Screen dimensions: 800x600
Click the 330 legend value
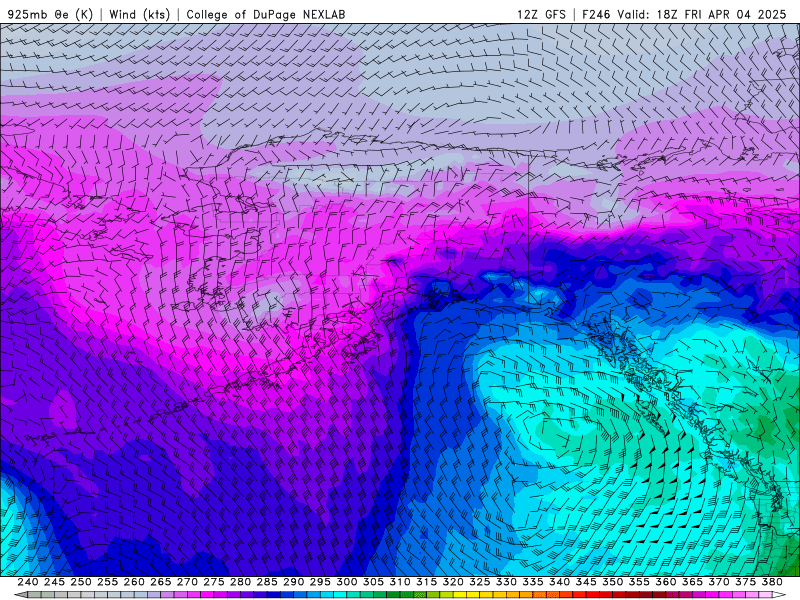click(506, 582)
